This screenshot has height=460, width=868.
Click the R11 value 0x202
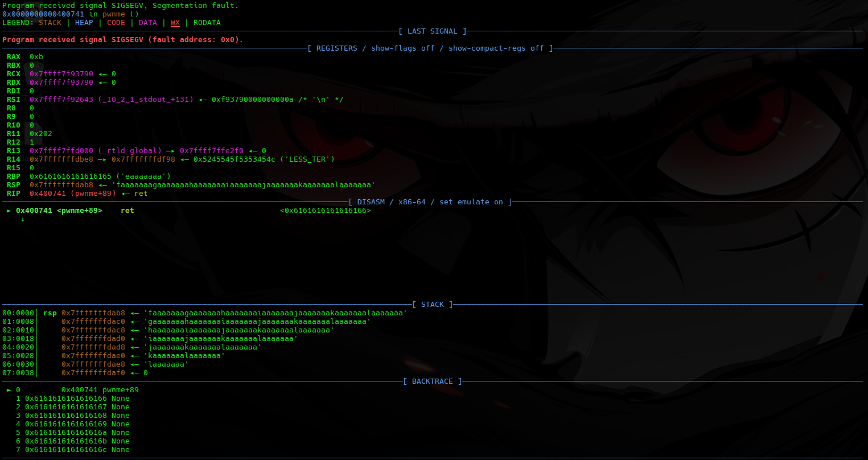pos(41,134)
